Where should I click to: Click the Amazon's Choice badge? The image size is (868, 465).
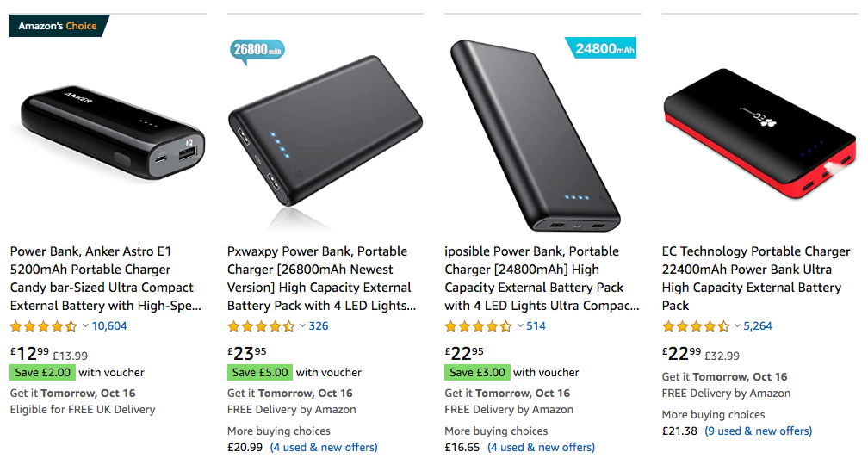coord(58,26)
